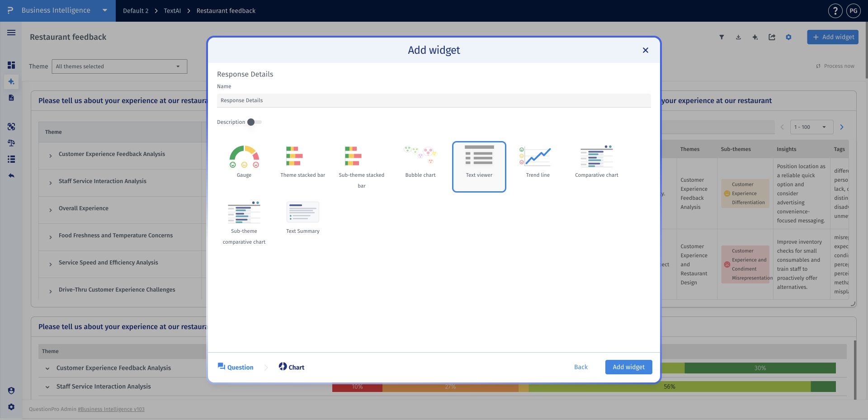
Task: Expand Food Freshness and Temperature Concerns row
Action: coord(50,237)
